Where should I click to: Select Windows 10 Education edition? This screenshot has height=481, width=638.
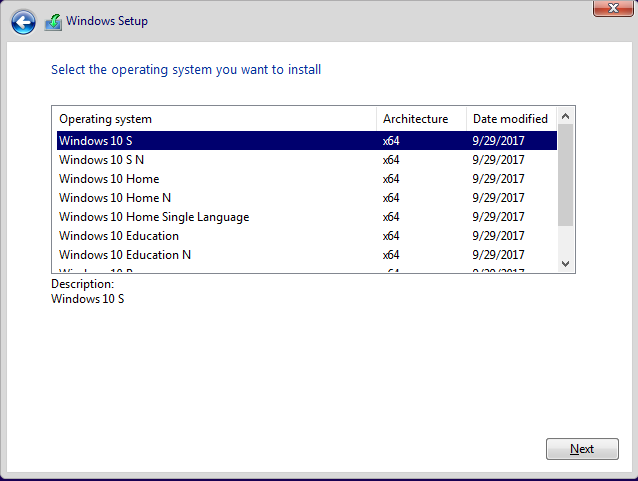(x=119, y=236)
